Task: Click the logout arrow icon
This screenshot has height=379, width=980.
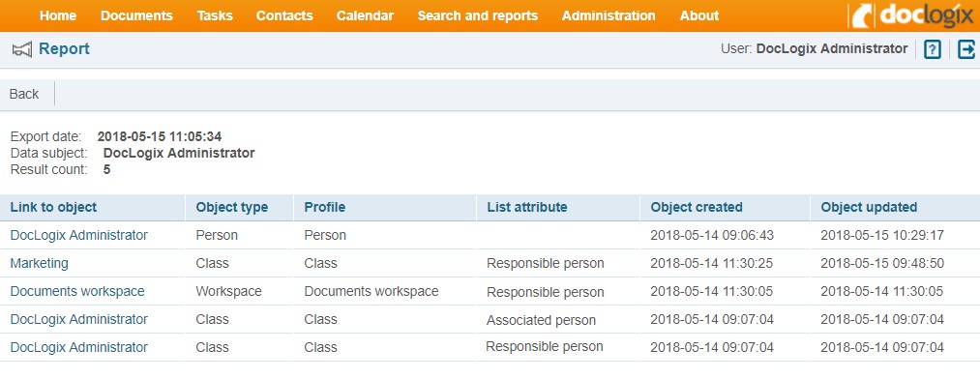Action: coord(966,49)
